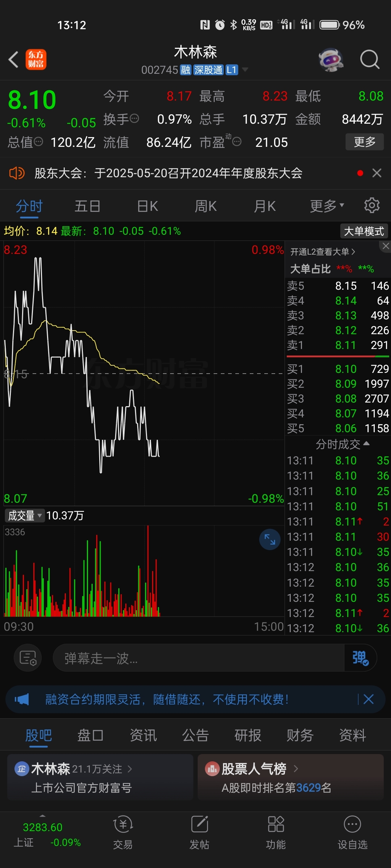Tap the megaphone promo icon
This screenshot has width=391, height=868.
22,699
